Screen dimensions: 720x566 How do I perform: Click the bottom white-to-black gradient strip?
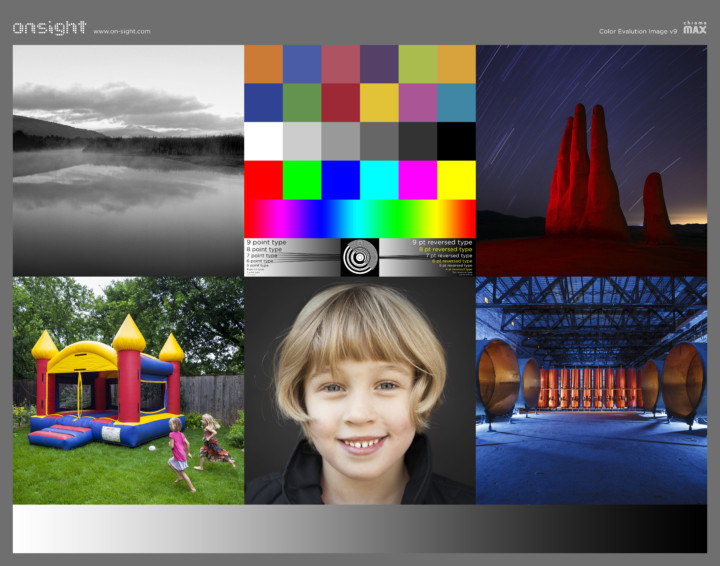[x=360, y=529]
